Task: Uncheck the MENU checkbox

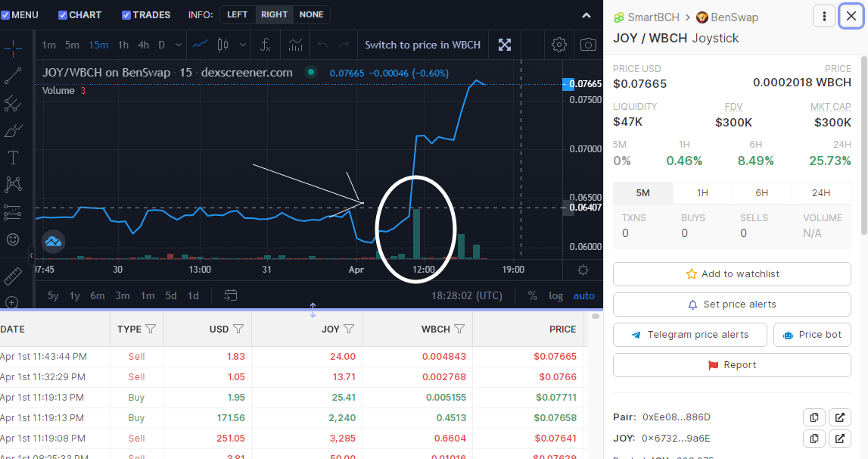Action: pyautogui.click(x=5, y=15)
